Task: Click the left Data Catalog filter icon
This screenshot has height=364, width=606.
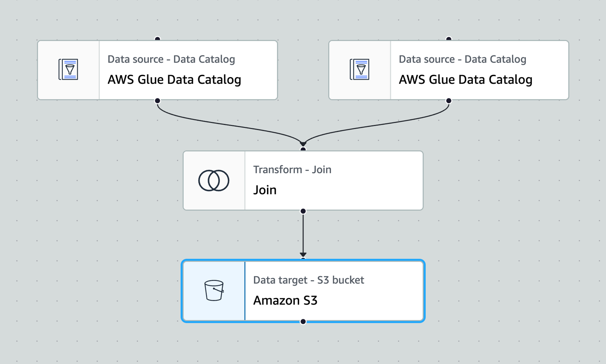Action: pos(69,70)
